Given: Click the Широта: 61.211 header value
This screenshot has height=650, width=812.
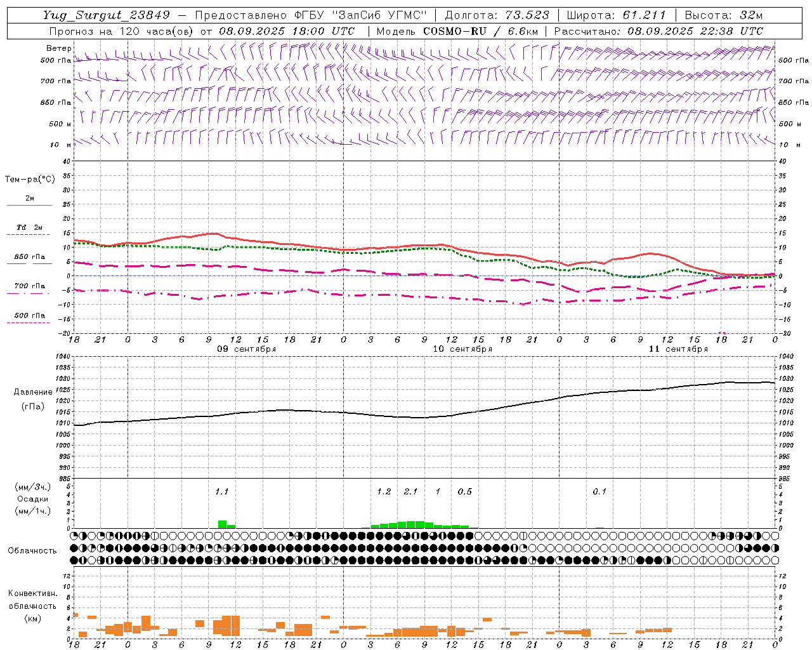Looking at the screenshot, I should click(616, 15).
